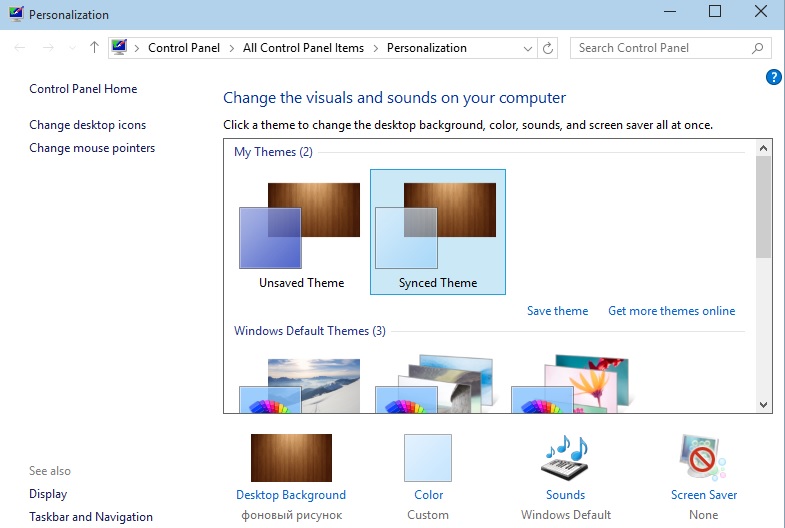Open Change mouse pointers
Image resolution: width=785 pixels, height=528 pixels.
click(x=92, y=148)
